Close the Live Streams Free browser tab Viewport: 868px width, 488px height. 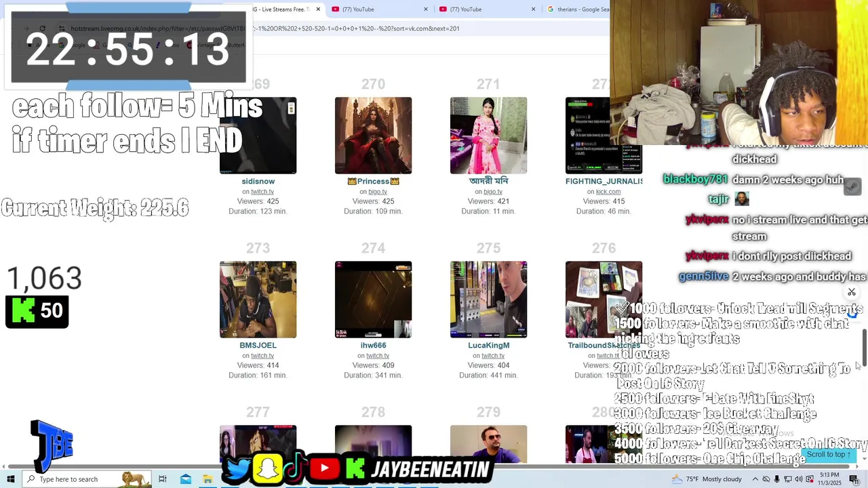[x=318, y=9]
